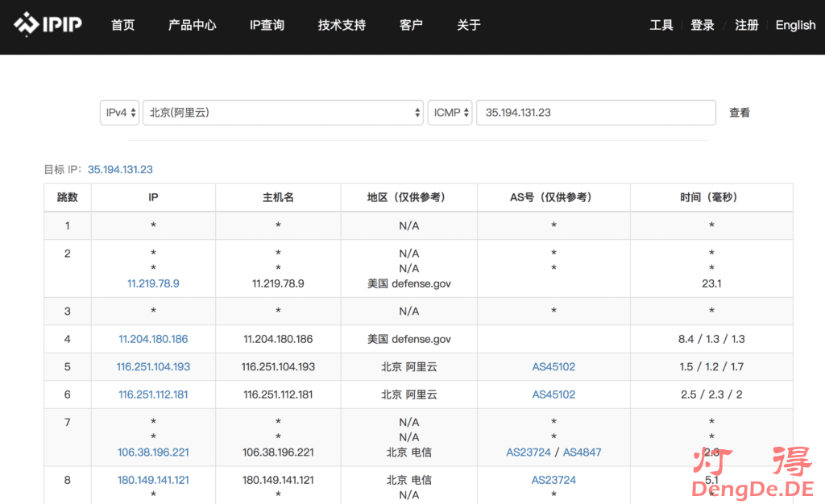
Task: Open the 产品中心 menu
Action: pyautogui.click(x=192, y=25)
